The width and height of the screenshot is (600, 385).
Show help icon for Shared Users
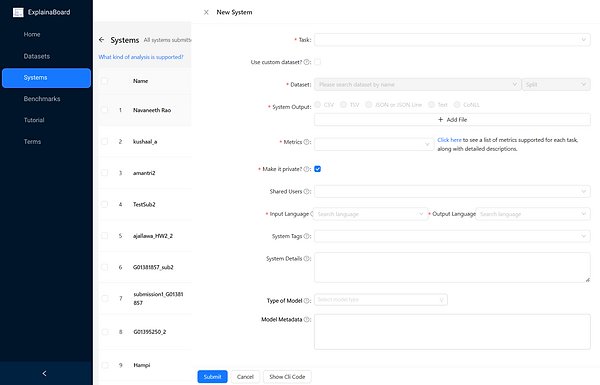(307, 191)
